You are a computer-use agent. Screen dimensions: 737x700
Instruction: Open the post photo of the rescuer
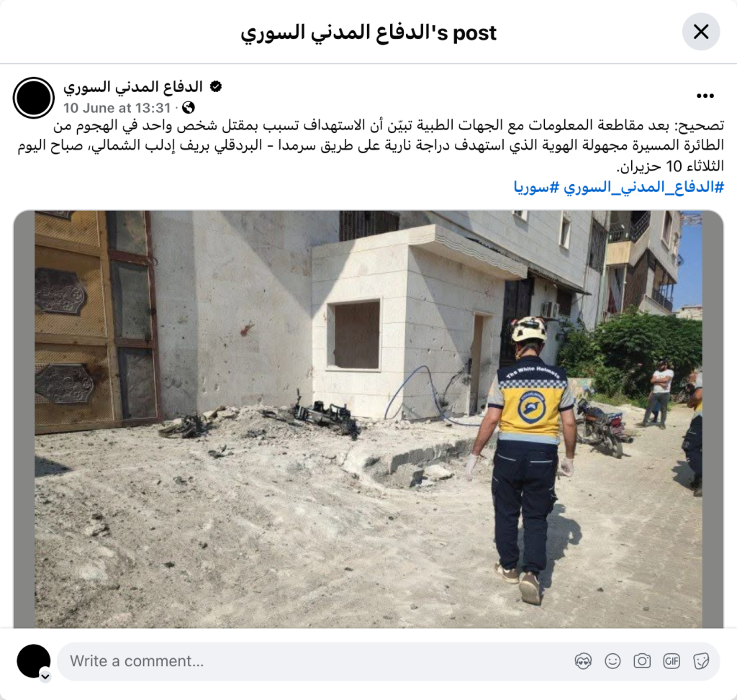pyautogui.click(x=368, y=419)
